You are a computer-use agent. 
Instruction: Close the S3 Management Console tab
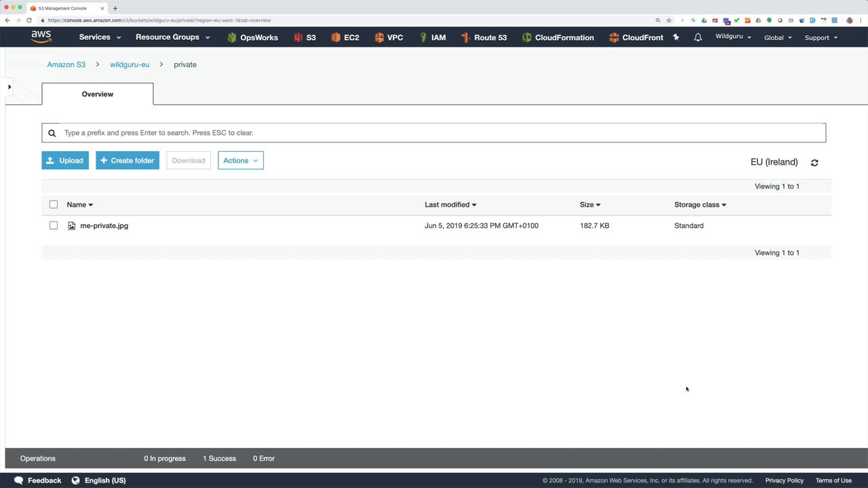click(102, 8)
